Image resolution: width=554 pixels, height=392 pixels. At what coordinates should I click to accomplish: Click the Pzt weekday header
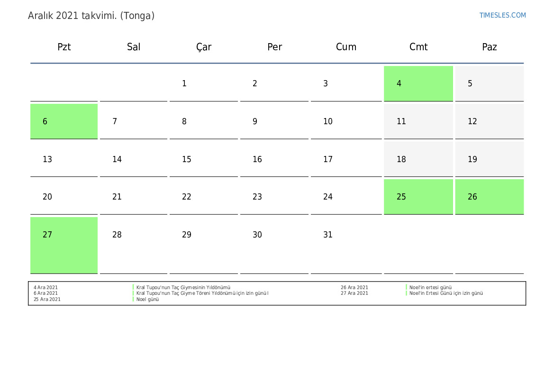click(x=64, y=46)
